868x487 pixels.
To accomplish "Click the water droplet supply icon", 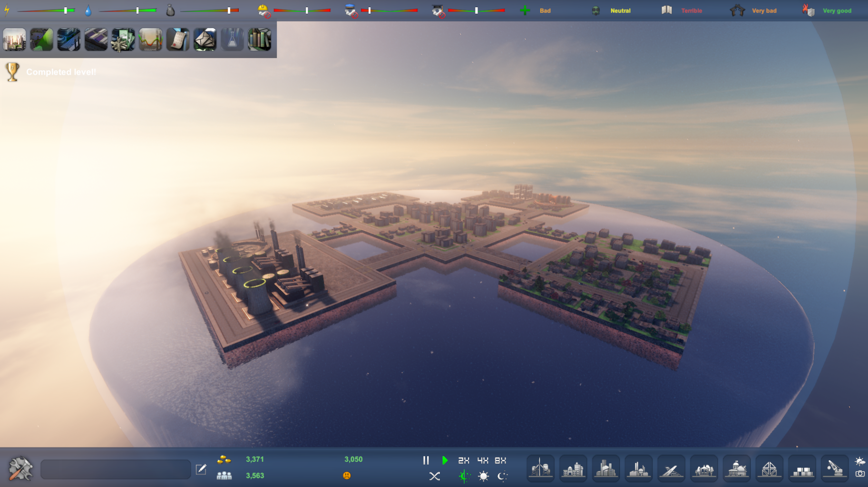I will (x=88, y=10).
